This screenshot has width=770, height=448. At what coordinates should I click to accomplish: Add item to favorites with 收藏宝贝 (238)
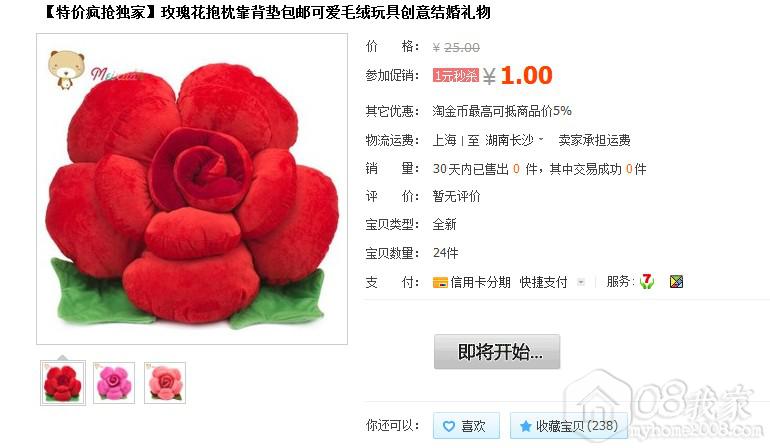(569, 425)
